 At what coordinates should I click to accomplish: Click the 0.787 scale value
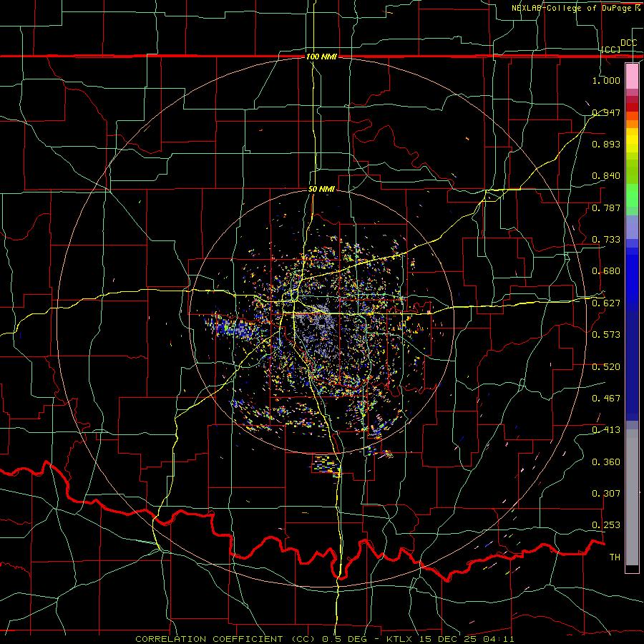[606, 208]
